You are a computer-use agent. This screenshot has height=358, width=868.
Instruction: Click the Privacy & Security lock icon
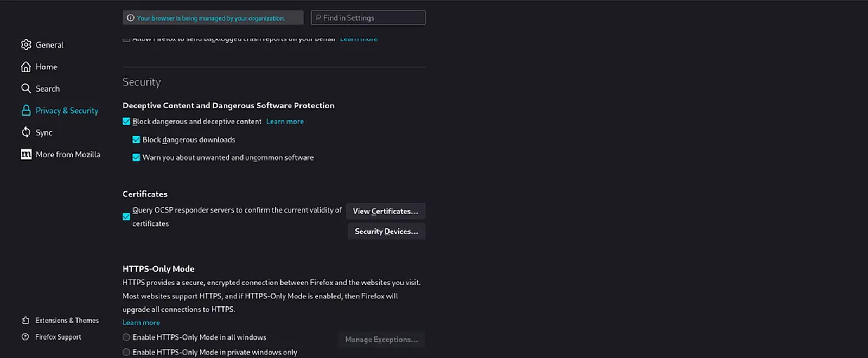click(x=26, y=111)
